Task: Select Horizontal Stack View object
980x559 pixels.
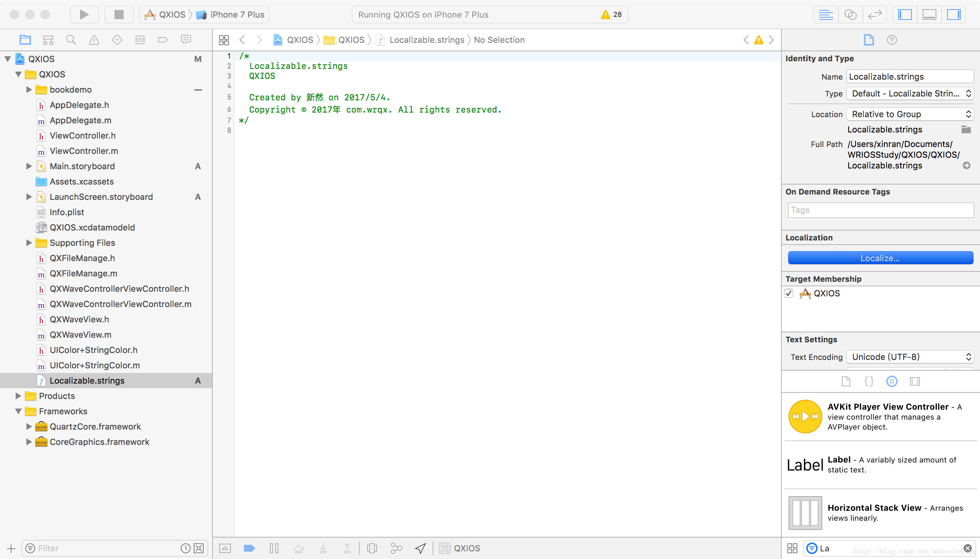Action: pyautogui.click(x=880, y=513)
